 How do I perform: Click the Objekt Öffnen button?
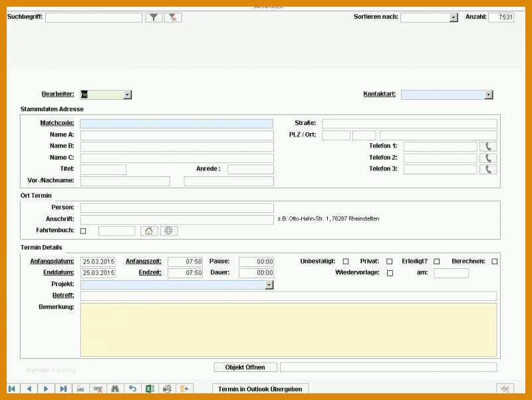[x=245, y=367]
